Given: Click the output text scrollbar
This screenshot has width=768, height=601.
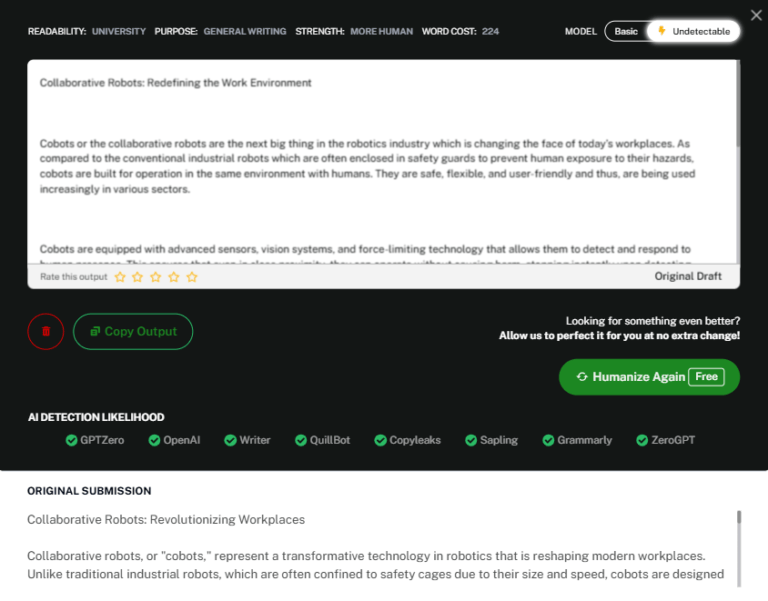Looking at the screenshot, I should 737,110.
